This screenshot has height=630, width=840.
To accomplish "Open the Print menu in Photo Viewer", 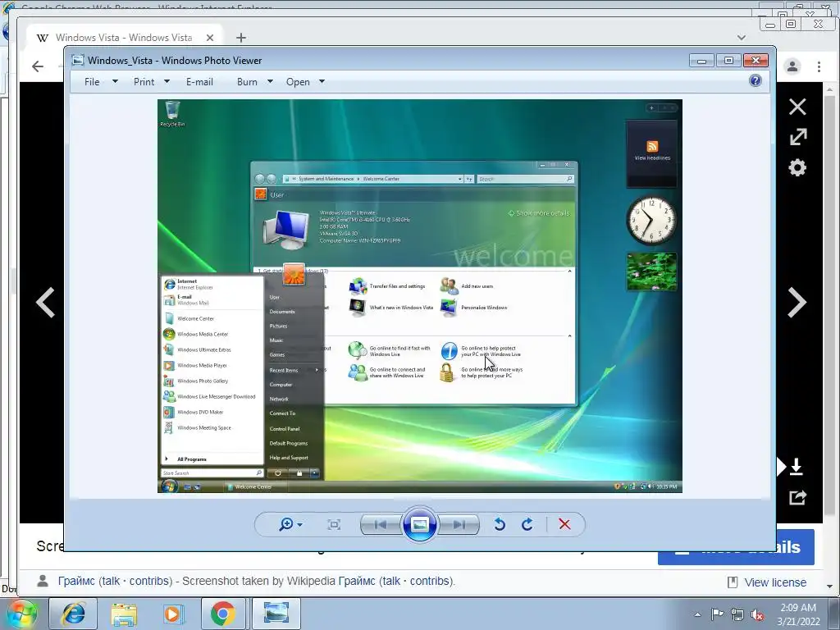I will (x=144, y=82).
